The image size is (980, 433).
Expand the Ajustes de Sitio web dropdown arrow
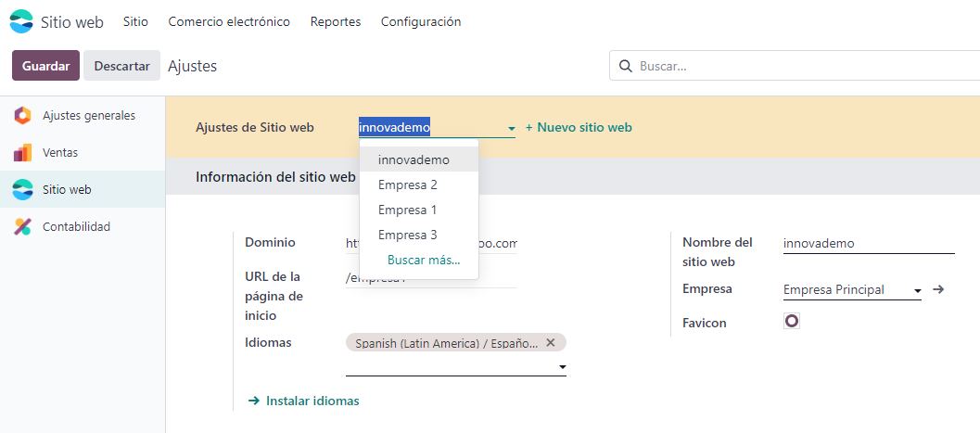click(511, 128)
